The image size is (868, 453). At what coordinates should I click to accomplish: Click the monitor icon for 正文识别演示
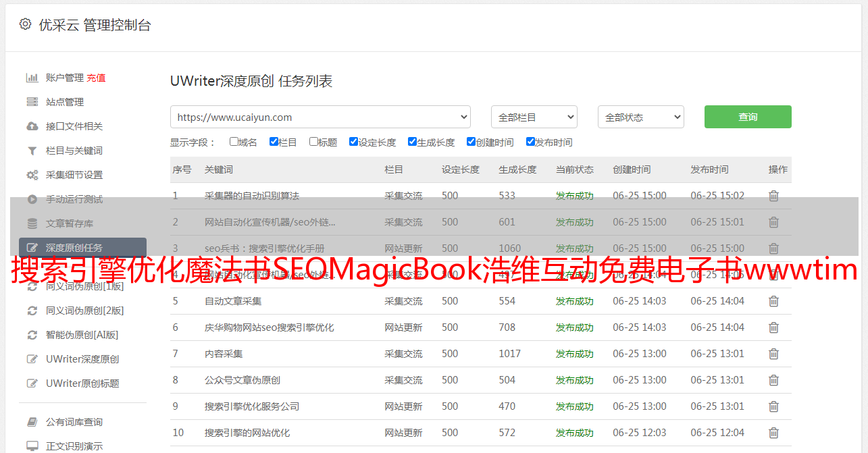[32, 446]
